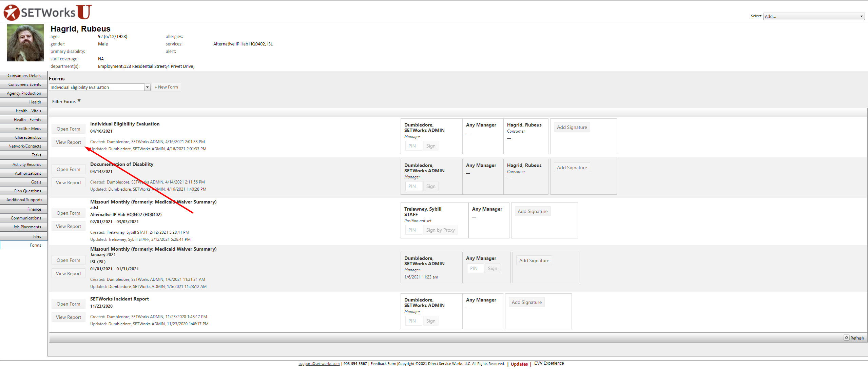Image resolution: width=868 pixels, height=387 pixels.
Task: View Report for SETWorks Incident Report
Action: (x=68, y=317)
